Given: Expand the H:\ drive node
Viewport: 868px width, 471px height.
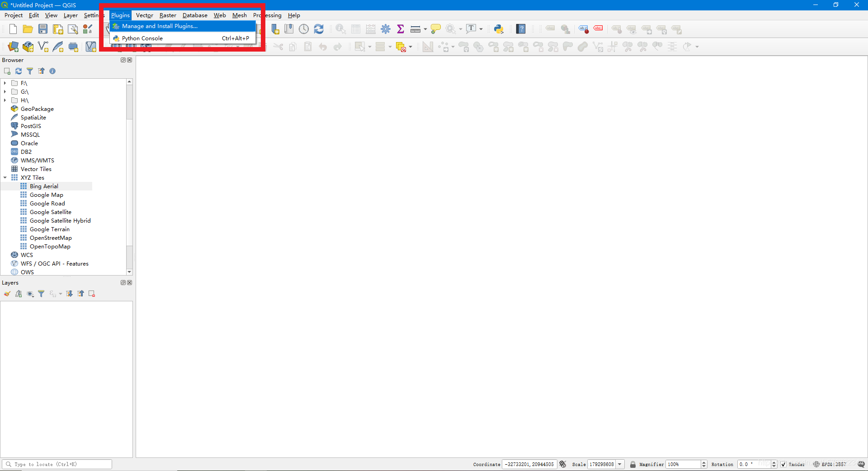Looking at the screenshot, I should tap(5, 100).
